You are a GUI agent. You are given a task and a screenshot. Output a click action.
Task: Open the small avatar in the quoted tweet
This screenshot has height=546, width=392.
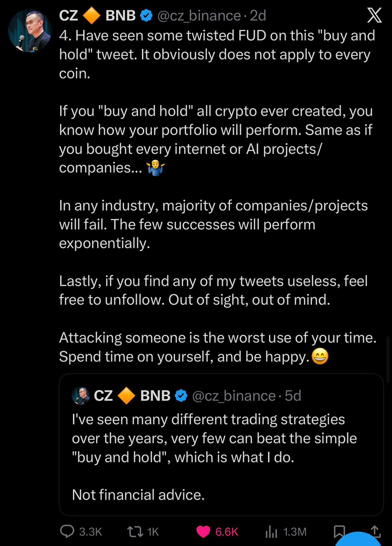[81, 396]
